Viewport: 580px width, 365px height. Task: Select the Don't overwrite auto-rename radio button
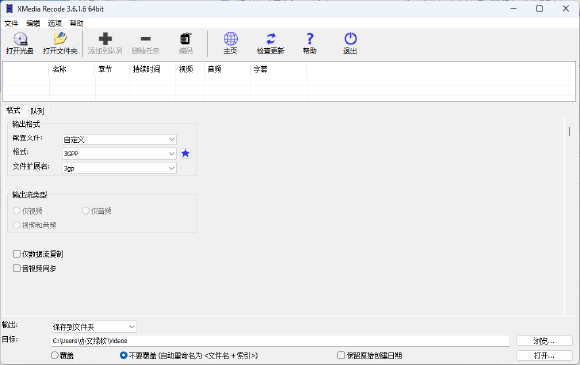[x=124, y=355]
